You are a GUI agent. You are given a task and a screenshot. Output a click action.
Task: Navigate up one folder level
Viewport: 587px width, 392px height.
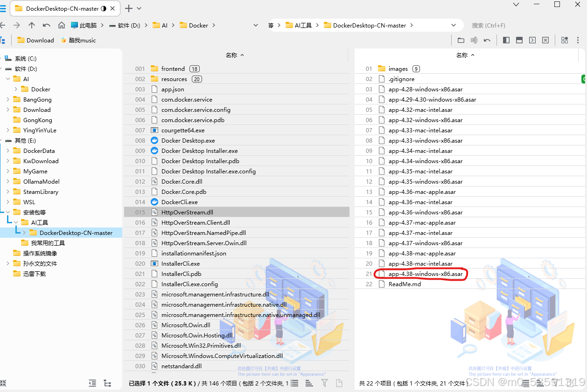pos(32,25)
